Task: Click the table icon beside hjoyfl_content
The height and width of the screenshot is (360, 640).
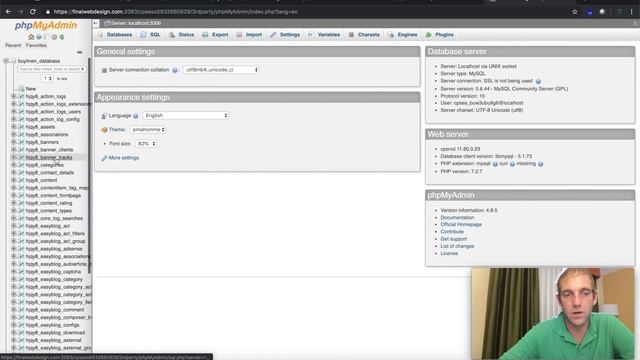Action: pyautogui.click(x=22, y=180)
